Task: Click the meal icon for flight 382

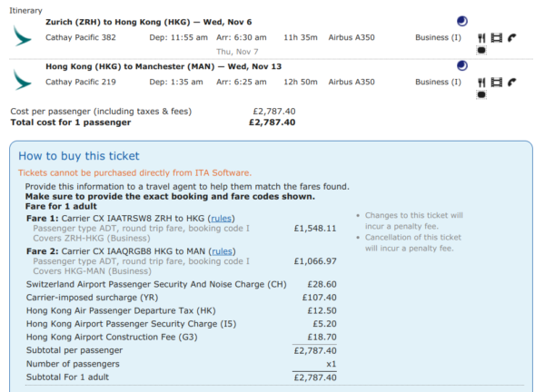Action: (481, 38)
